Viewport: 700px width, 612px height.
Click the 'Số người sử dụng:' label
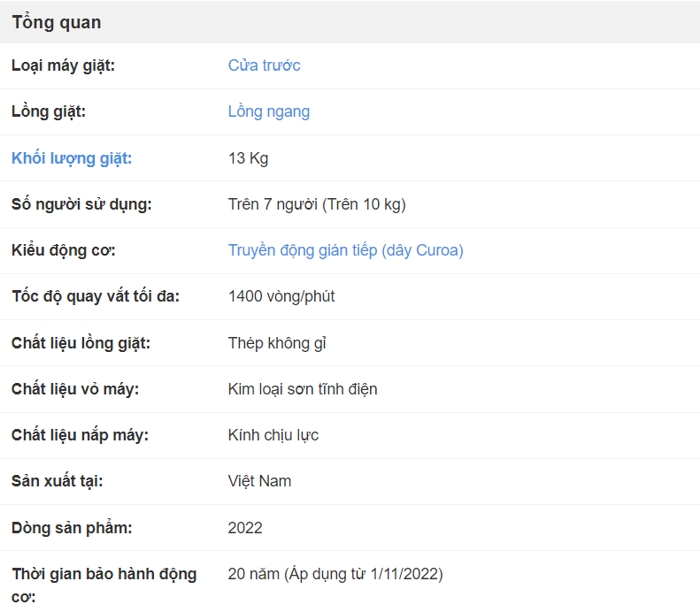point(81,204)
